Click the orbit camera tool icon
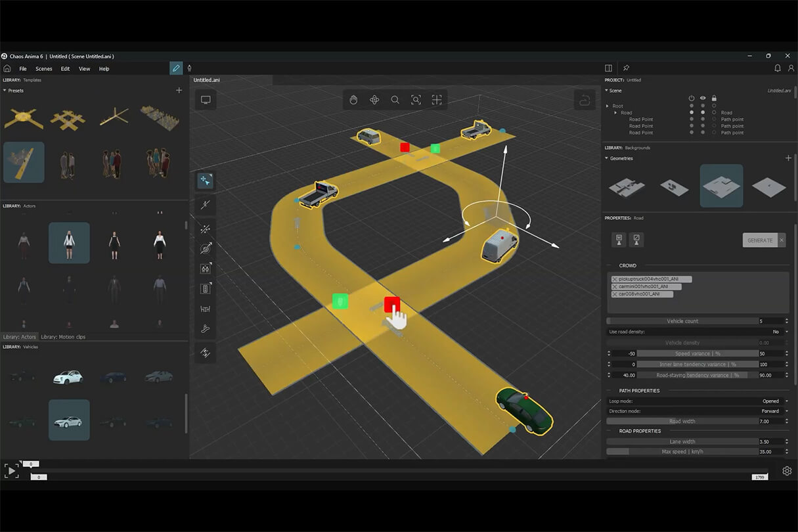Screen dimensions: 798x532 click(374, 100)
